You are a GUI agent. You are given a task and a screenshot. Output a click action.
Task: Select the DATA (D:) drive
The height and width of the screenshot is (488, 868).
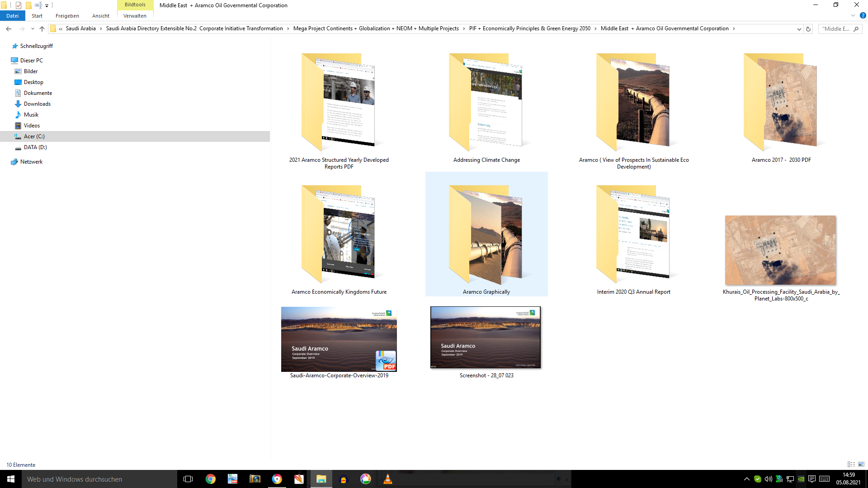coord(35,147)
